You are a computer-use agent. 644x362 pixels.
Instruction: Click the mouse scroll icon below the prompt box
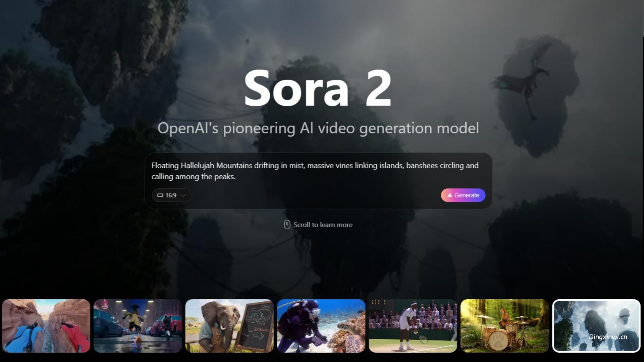click(x=287, y=225)
